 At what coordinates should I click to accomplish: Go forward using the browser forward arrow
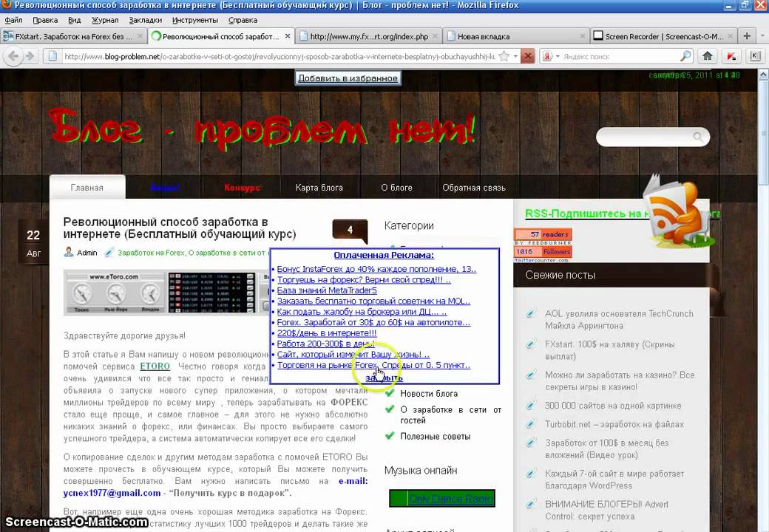(30, 56)
